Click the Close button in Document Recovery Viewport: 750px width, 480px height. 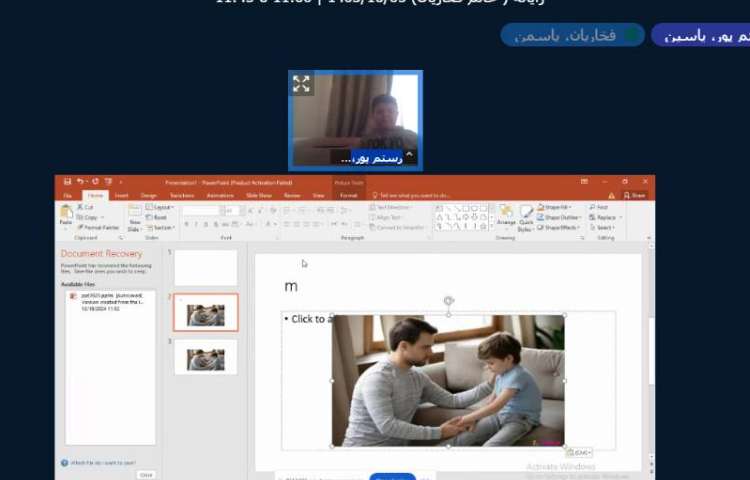pyautogui.click(x=146, y=474)
